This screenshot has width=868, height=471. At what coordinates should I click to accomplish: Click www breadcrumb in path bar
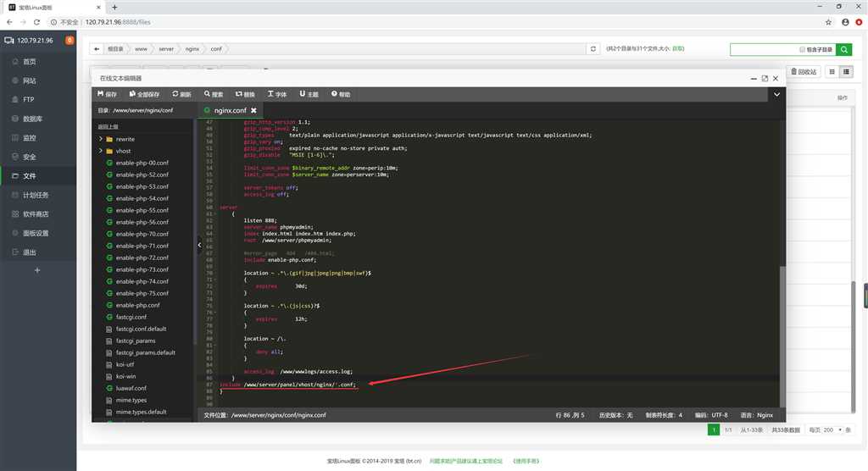(x=142, y=48)
